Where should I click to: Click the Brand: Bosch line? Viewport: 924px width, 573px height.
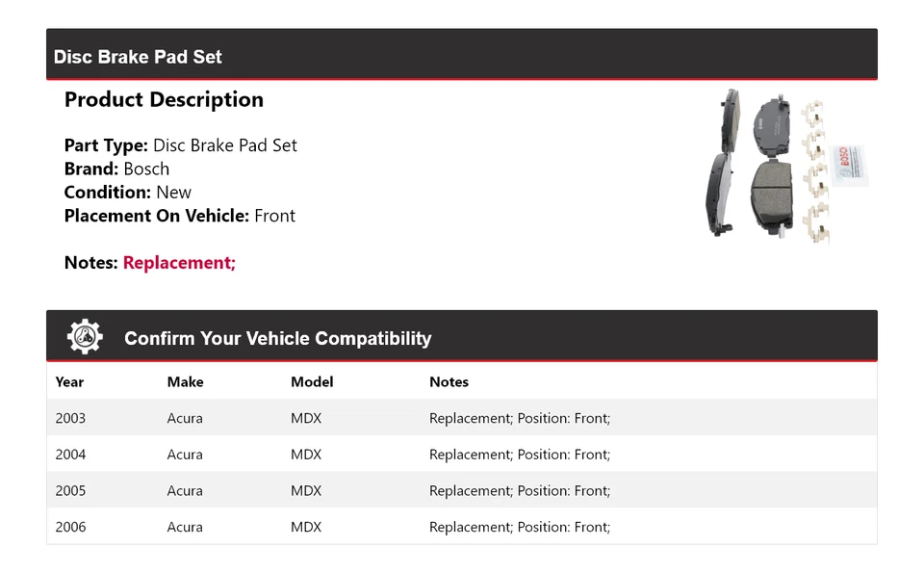(x=116, y=169)
